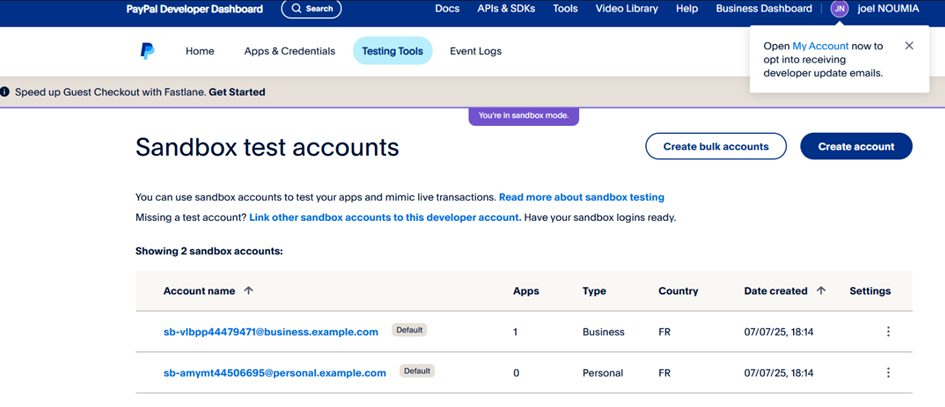Click the PayPal logo icon
This screenshot has height=407, width=945.
(147, 51)
